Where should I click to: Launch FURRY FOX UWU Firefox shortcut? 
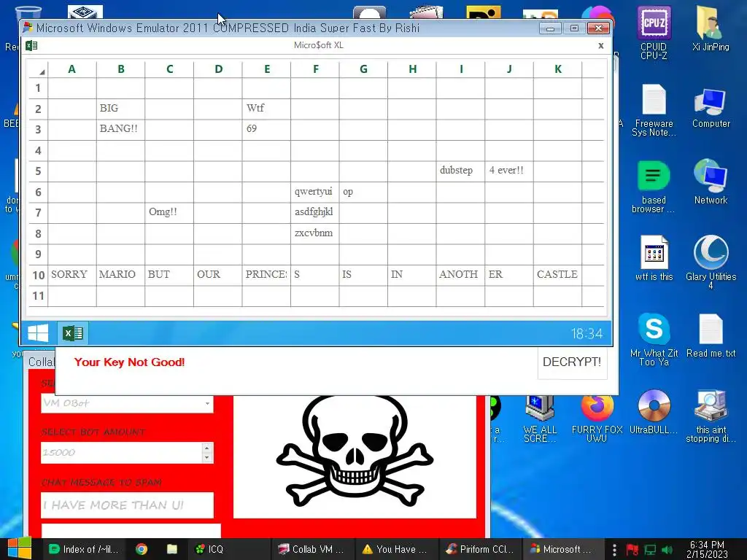pos(597,419)
